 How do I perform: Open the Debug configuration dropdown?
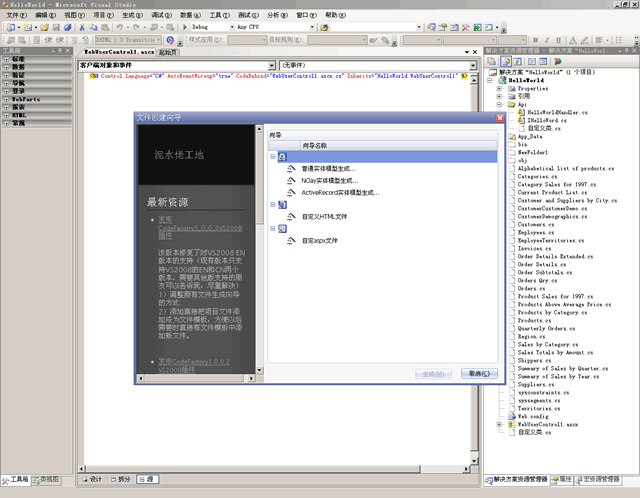point(232,27)
